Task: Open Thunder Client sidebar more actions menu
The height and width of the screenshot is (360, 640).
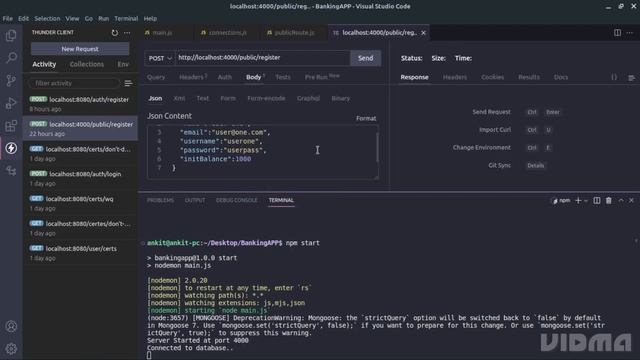Action: pos(127,33)
